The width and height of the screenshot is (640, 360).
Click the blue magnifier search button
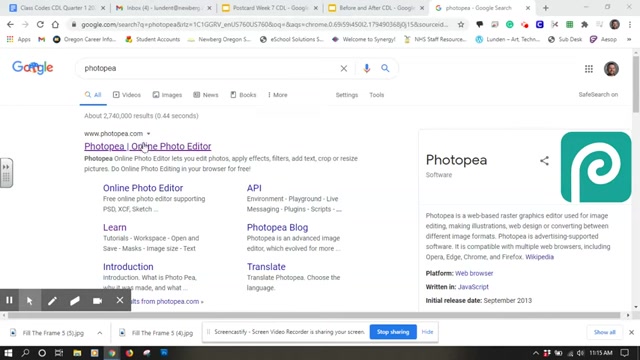point(385,68)
